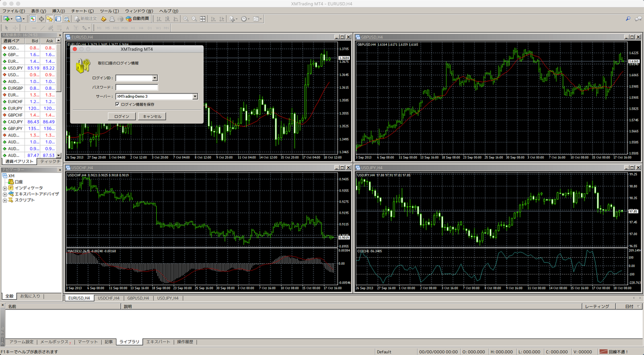This screenshot has height=355, width=644.
Task: Click the キャンセル button
Action: pyautogui.click(x=152, y=116)
